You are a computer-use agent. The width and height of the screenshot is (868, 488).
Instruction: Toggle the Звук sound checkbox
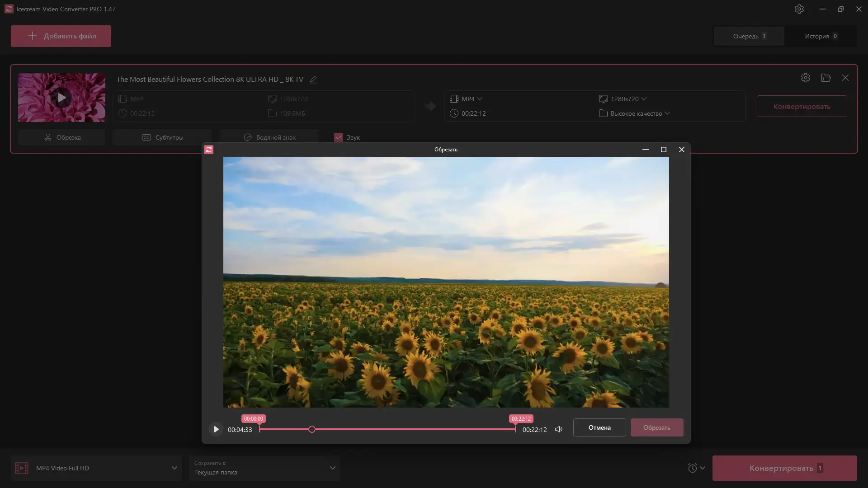tap(339, 137)
